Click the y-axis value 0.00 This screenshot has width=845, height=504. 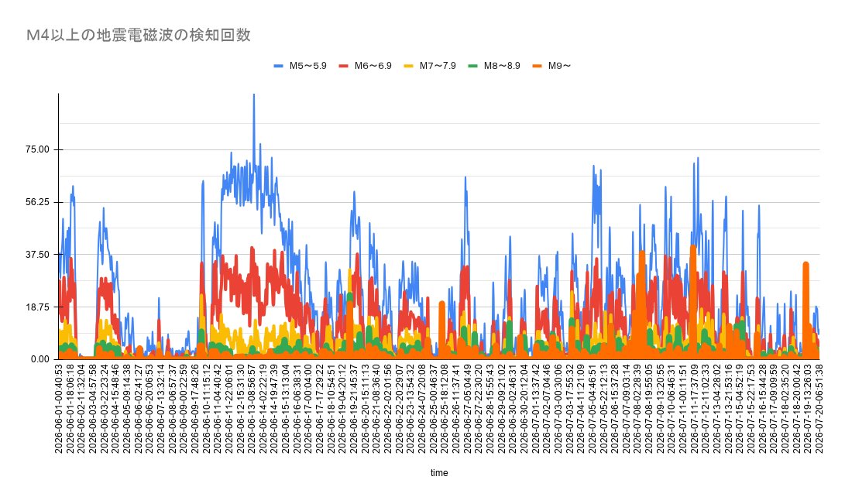click(40, 359)
